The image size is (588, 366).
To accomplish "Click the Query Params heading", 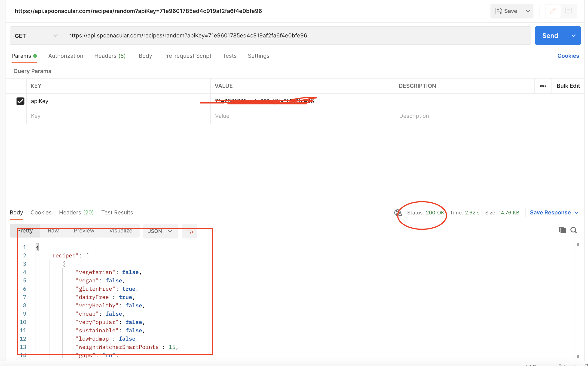I will (32, 71).
